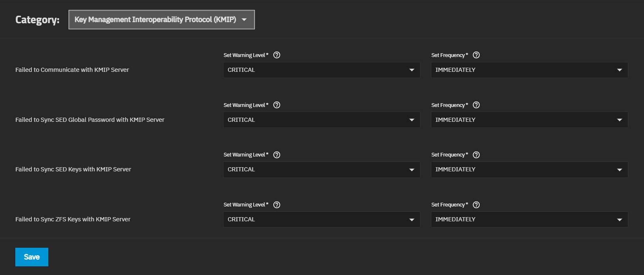Open the Category dropdown showing KMIP
The width and height of the screenshot is (644, 275).
click(x=162, y=20)
